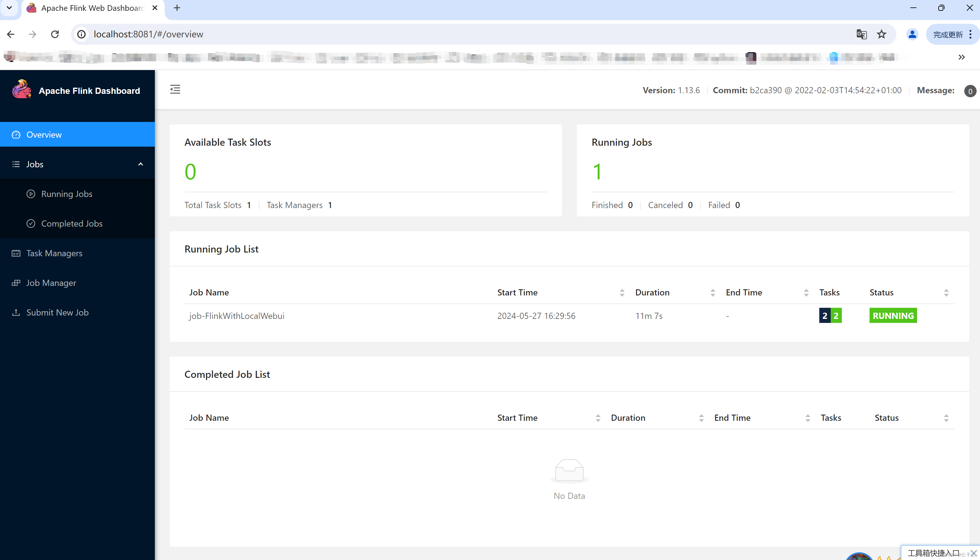Viewport: 980px width, 560px height.
Task: Click the Job Manager navigation icon
Action: [16, 282]
